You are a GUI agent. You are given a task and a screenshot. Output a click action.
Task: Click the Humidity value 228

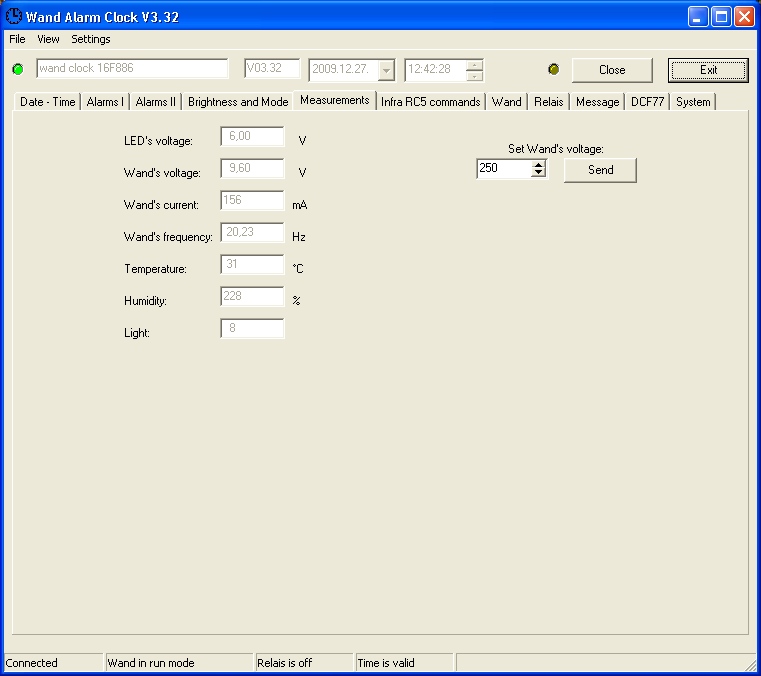(252, 297)
